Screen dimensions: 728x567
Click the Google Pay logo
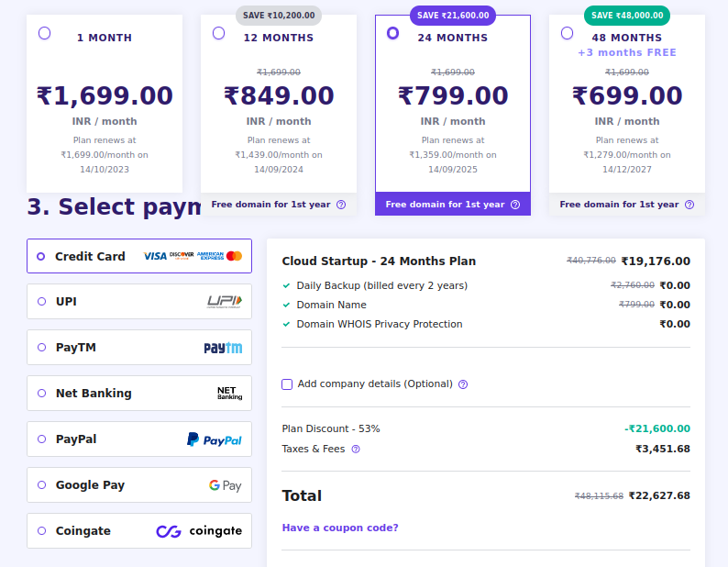pos(225,485)
